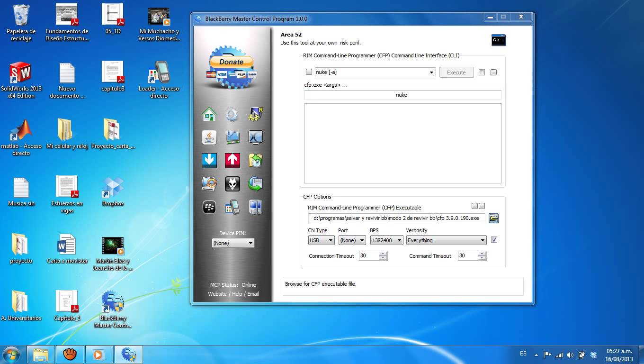
Task: Open the disk with orange sync arrows icon
Action: 209,184
